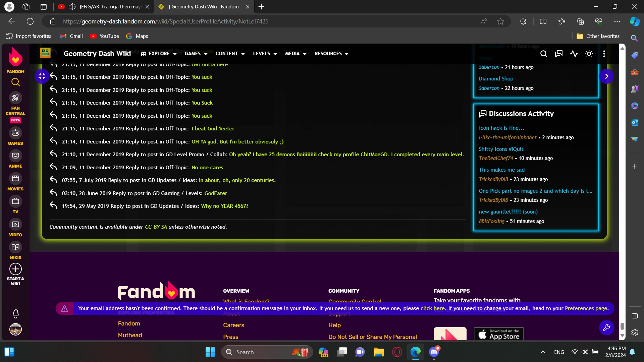The width and height of the screenshot is (644, 362).
Task: Expand the EXPLORE dropdown menu
Action: [x=159, y=54]
